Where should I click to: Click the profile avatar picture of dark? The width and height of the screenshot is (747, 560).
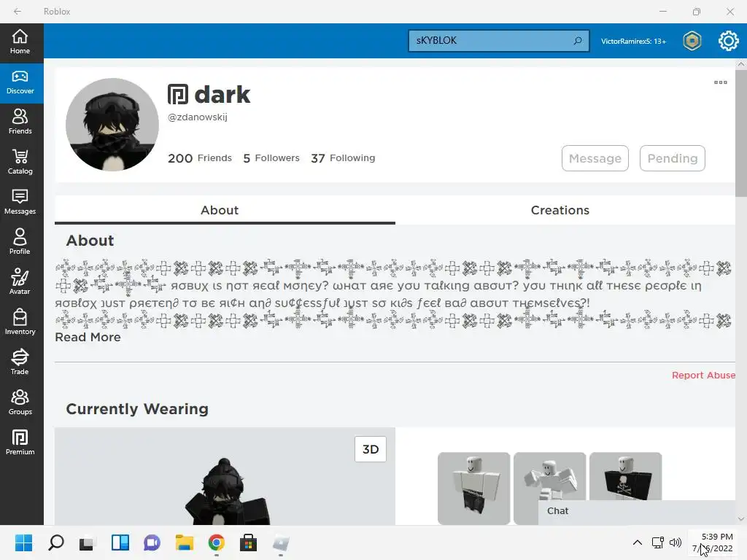click(112, 125)
